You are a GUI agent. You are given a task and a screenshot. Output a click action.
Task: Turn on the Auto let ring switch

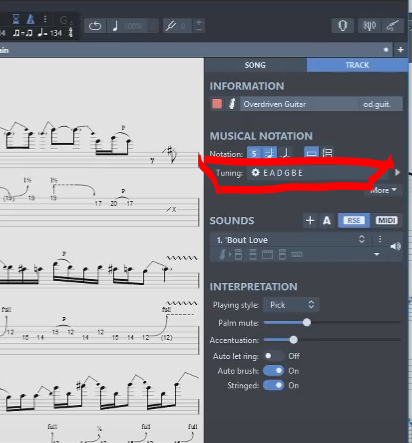tap(274, 356)
